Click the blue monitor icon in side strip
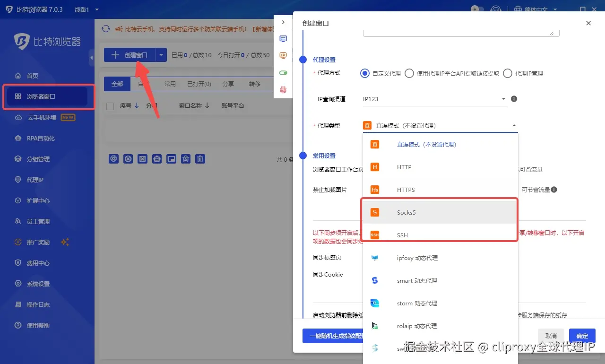Image resolution: width=605 pixels, height=364 pixels. (283, 39)
